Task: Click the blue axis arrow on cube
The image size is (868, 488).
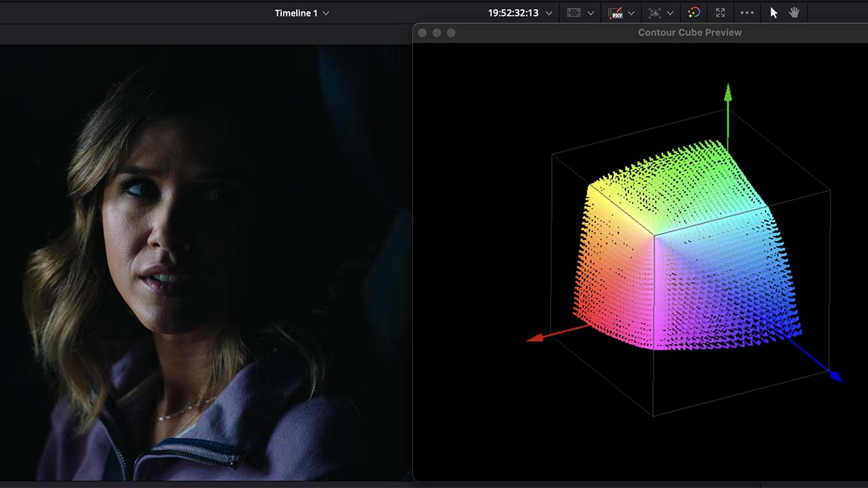Action: tap(835, 375)
